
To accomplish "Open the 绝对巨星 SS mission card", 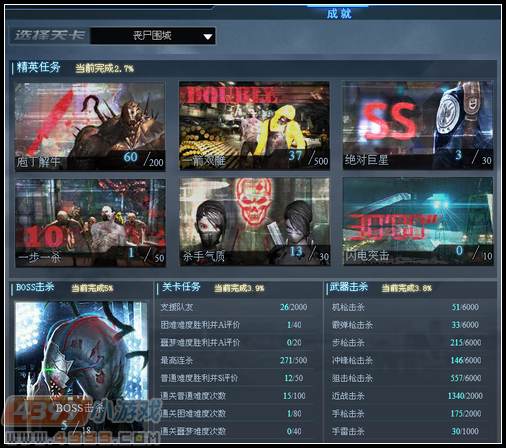I will tap(418, 125).
